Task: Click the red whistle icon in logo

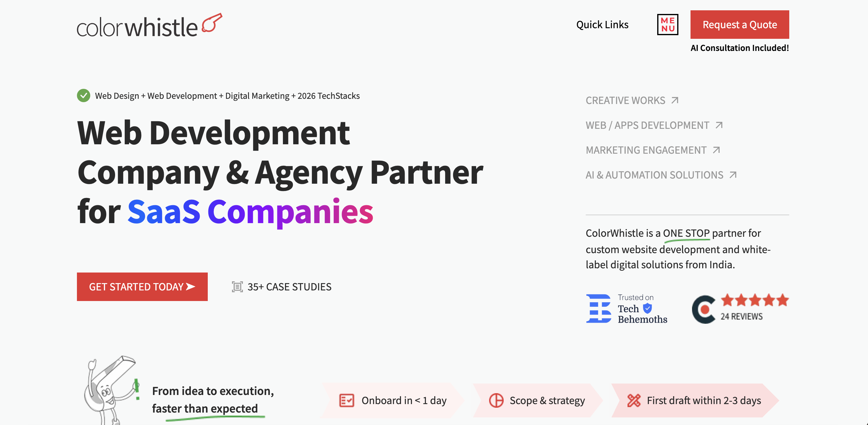Action: pyautogui.click(x=212, y=23)
